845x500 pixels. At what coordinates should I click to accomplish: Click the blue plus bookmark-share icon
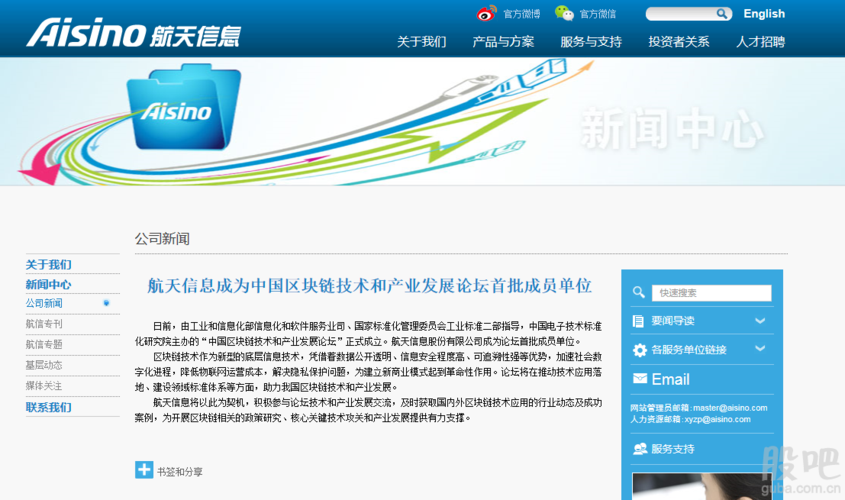(144, 470)
